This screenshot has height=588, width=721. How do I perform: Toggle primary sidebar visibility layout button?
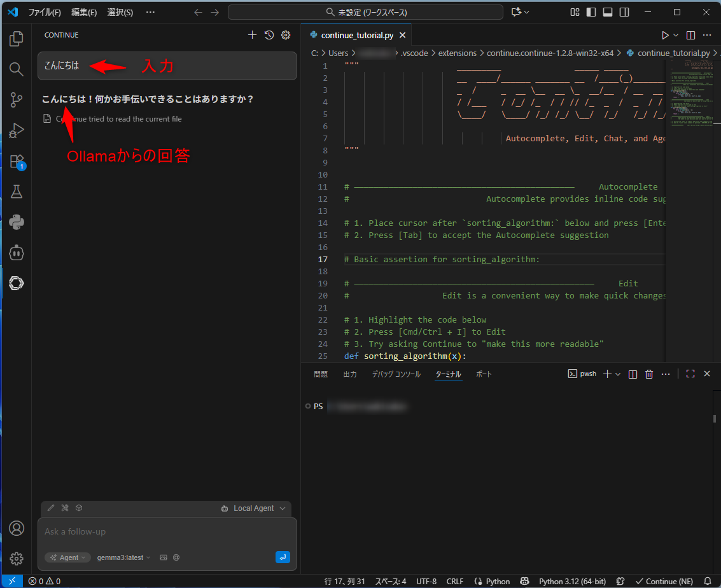(591, 12)
